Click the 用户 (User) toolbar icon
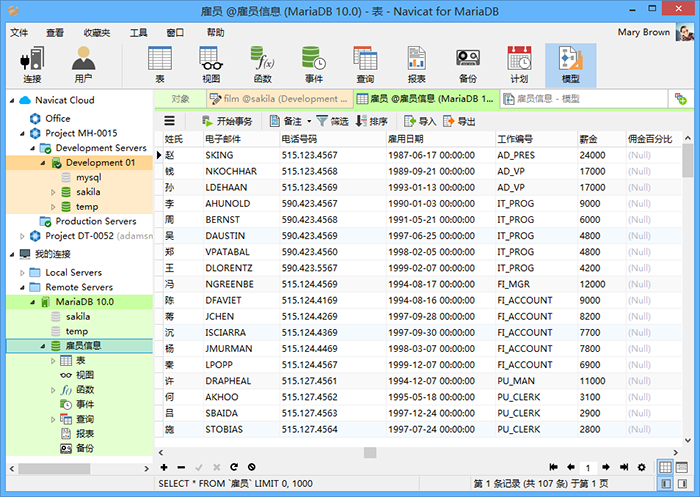Viewport: 700px width, 497px height. point(83,65)
